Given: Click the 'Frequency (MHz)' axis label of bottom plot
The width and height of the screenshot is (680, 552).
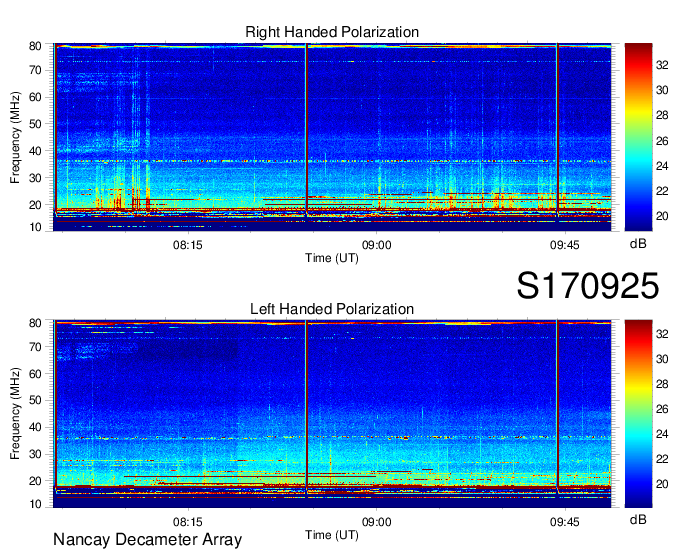Looking at the screenshot, I should tap(15, 414).
